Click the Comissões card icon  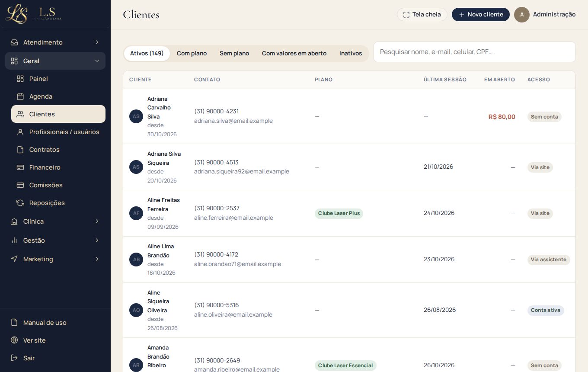click(x=20, y=185)
